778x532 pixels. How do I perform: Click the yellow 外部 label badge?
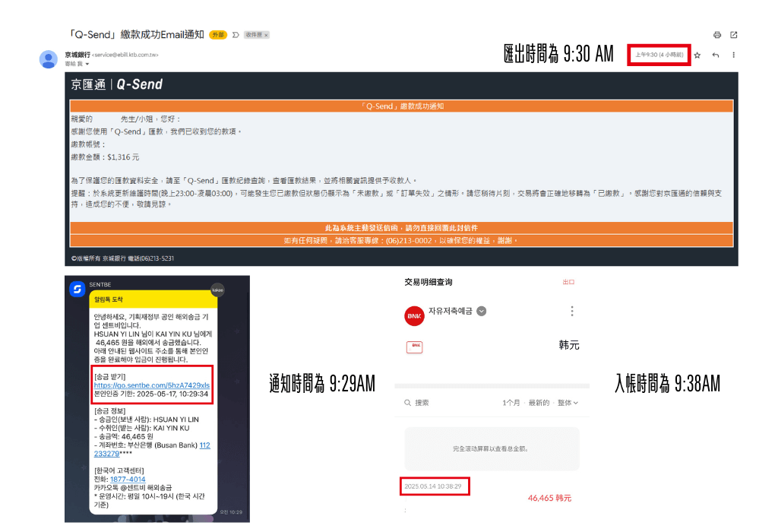tap(218, 35)
